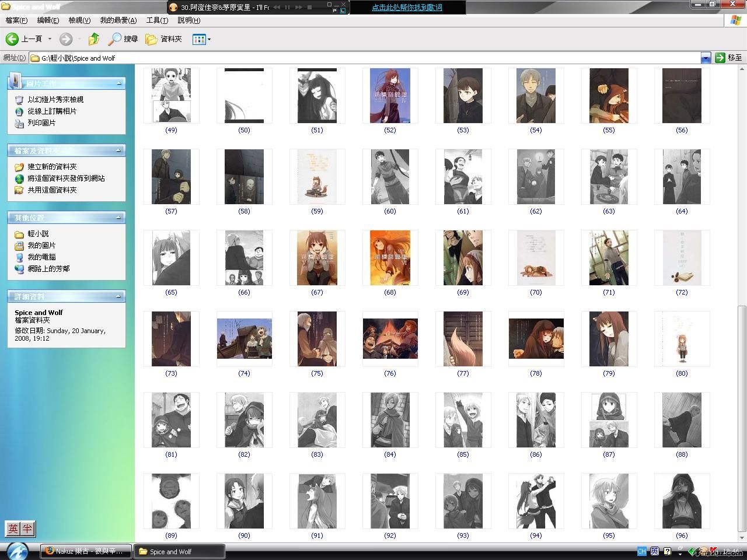Toggle the 英 input mode button
The image size is (747, 560).
pyautogui.click(x=13, y=529)
